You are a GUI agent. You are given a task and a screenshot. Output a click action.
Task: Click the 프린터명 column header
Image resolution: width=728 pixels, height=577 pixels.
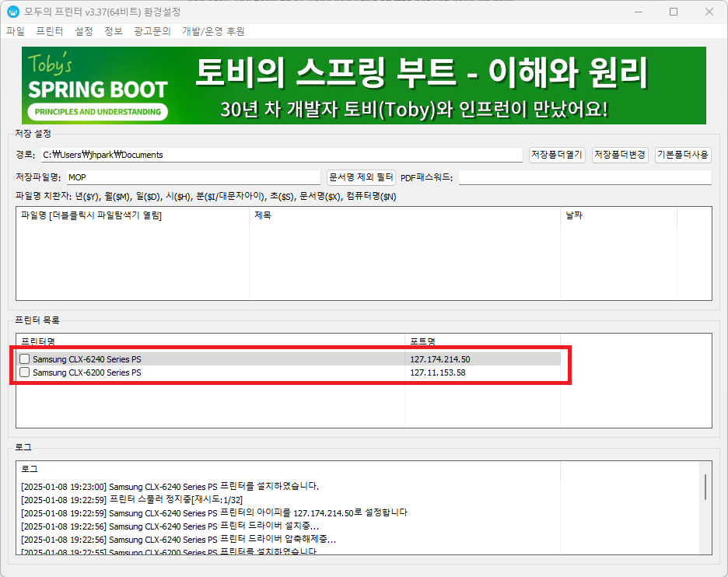[x=211, y=341]
